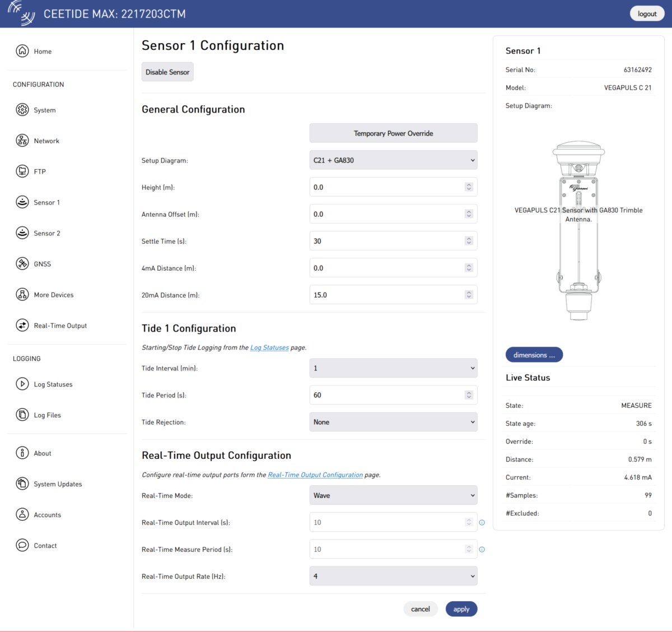Click info icon beside Real-Time Output Interval
The height and width of the screenshot is (632, 672).
482,523
